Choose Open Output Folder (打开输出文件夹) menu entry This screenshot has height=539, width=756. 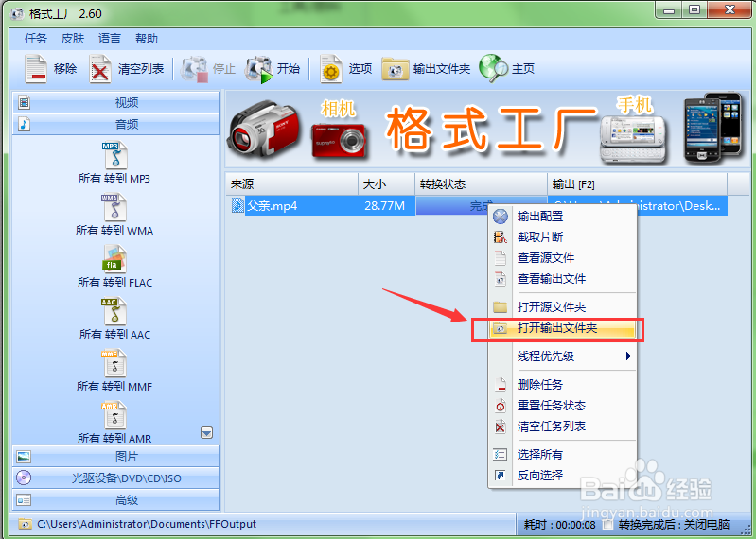coord(563,328)
